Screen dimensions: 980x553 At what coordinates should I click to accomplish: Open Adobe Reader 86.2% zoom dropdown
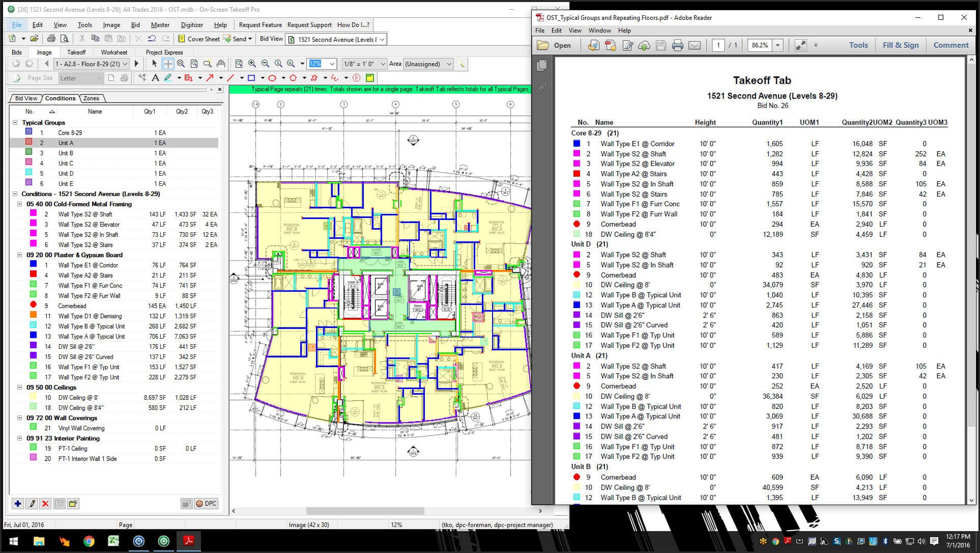click(777, 45)
